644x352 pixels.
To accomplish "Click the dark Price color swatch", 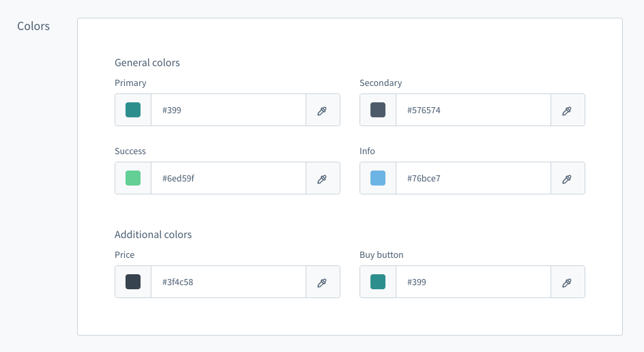I will pyautogui.click(x=133, y=282).
